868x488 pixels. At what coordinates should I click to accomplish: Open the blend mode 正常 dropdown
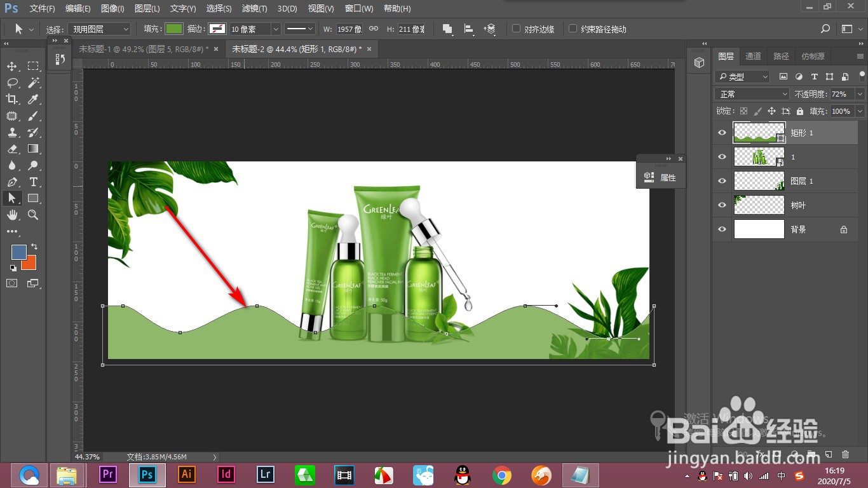coord(753,94)
